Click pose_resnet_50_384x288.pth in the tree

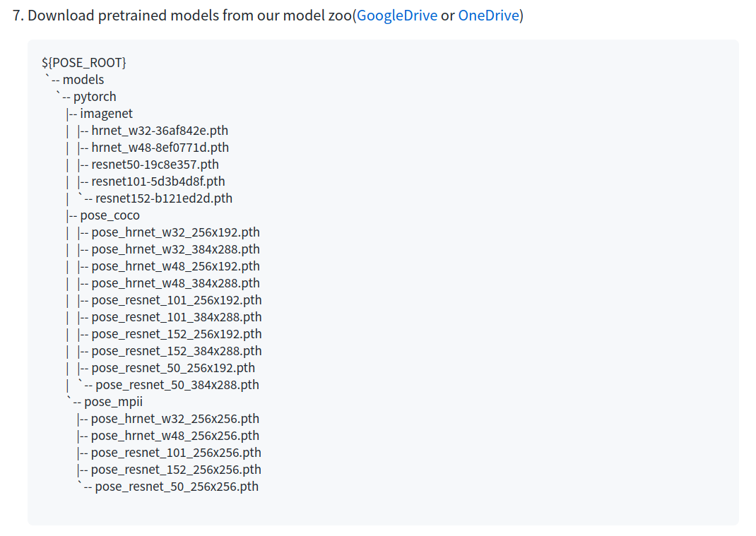[x=177, y=385]
